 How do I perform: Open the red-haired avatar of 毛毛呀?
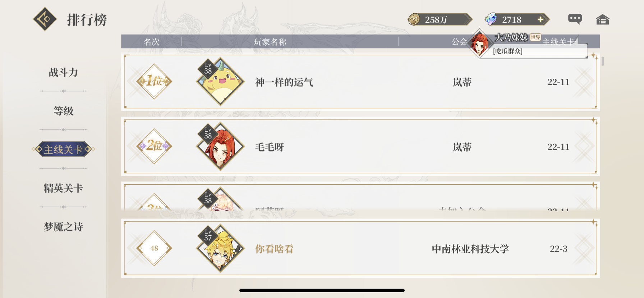(220, 146)
